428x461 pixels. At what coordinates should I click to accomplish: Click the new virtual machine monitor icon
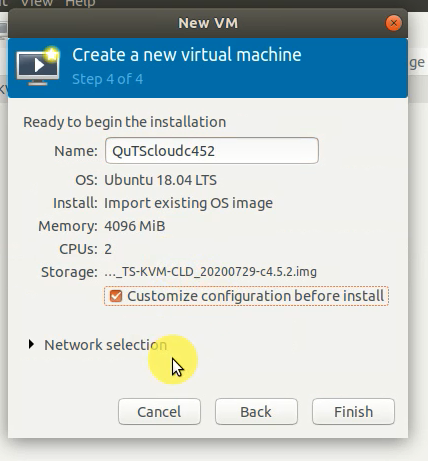click(38, 66)
